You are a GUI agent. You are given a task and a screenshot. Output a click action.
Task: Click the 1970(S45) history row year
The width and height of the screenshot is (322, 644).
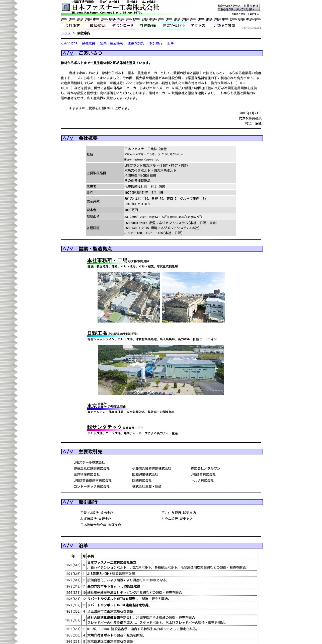pos(73,565)
